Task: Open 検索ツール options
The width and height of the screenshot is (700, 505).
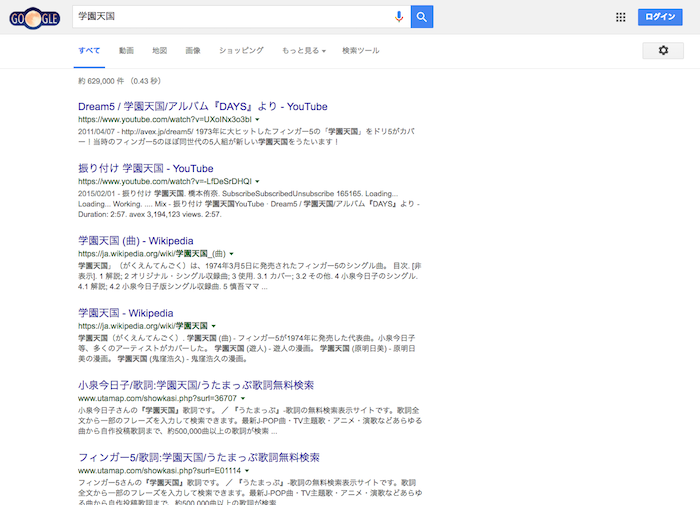Action: pyautogui.click(x=361, y=50)
